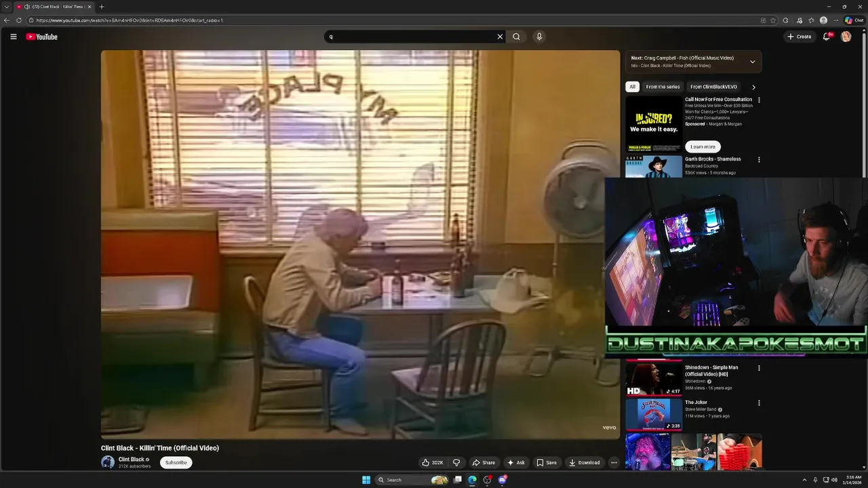Play The Joker by Steve Miller Band

(x=696, y=403)
